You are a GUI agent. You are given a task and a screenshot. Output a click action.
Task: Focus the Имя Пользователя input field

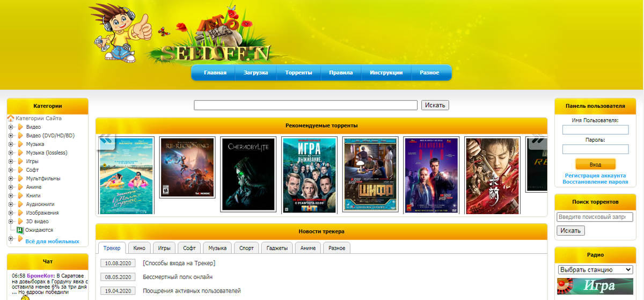(x=595, y=130)
